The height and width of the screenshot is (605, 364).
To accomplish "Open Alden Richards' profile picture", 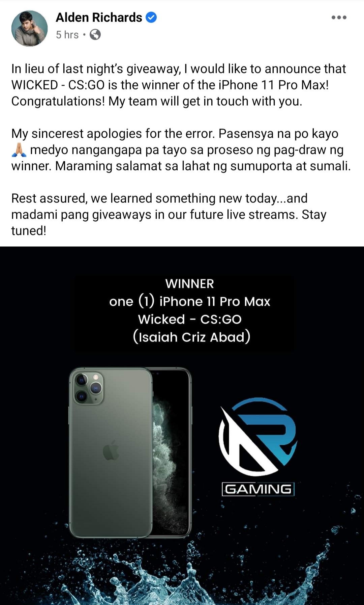I will [x=30, y=28].
